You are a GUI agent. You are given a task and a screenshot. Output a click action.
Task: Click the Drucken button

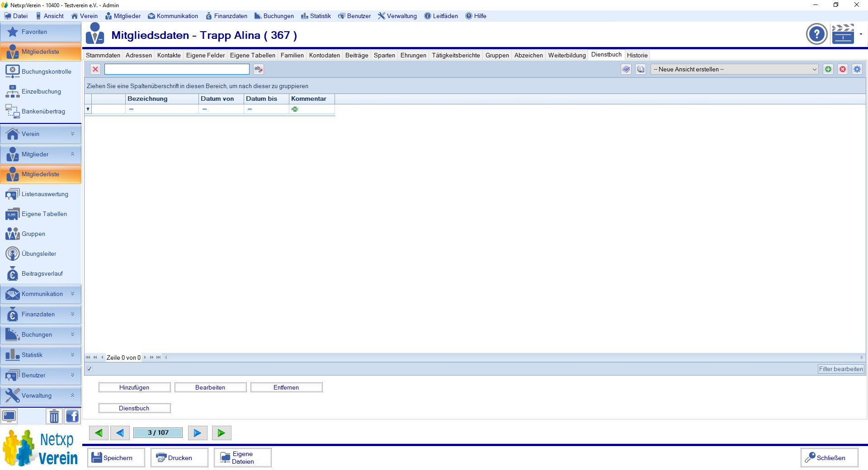tap(179, 458)
